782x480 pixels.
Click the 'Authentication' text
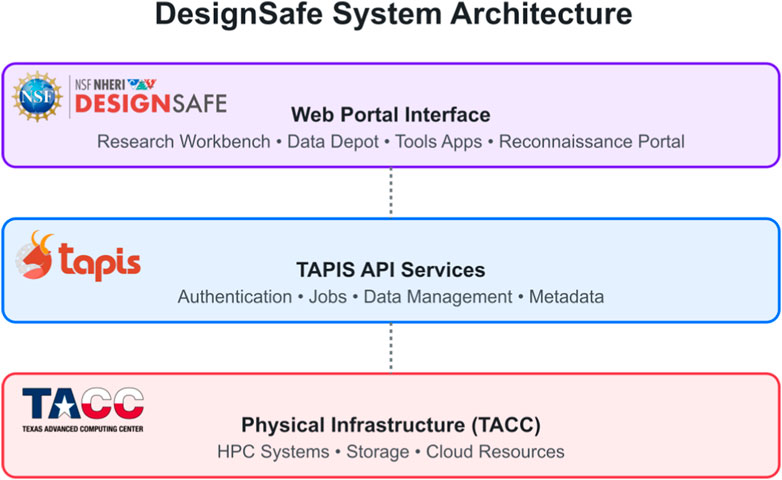[235, 297]
